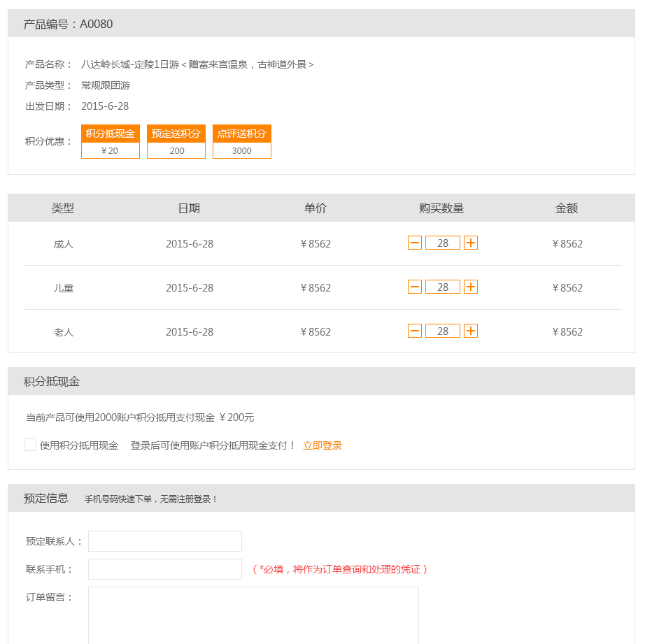
Task: Click the product name 八达岭长城-定陵1日游 text
Action: 197,64
